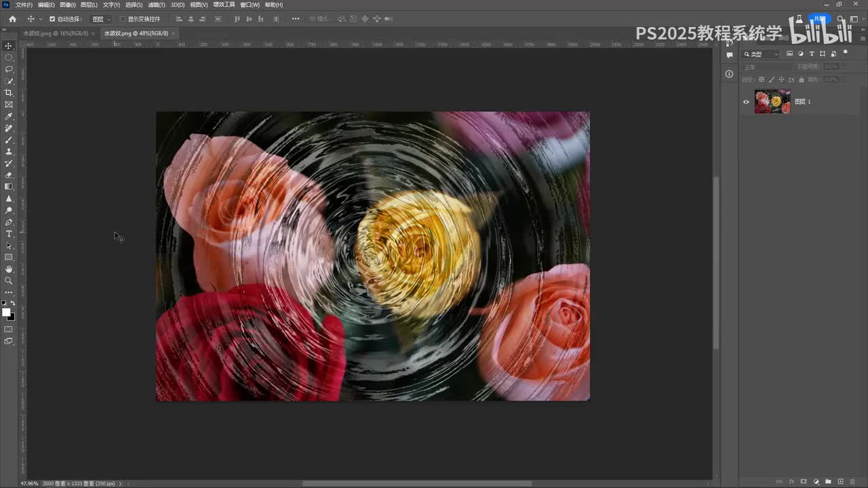Click the zoom percentage field 47.96%
This screenshot has height=488, width=868.
(29, 484)
